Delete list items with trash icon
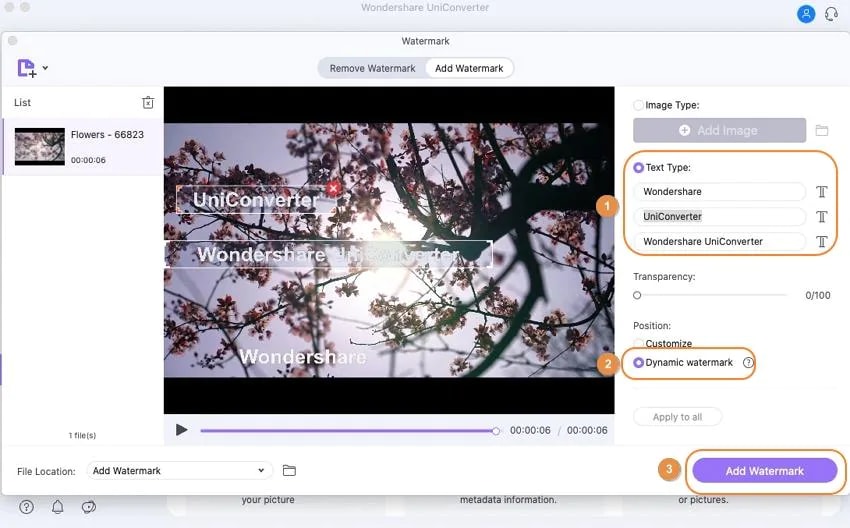The width and height of the screenshot is (850, 528). pos(148,102)
